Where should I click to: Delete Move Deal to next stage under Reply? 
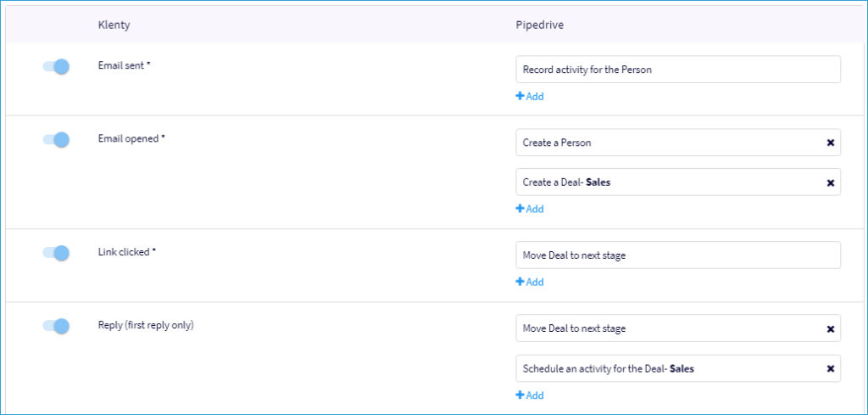point(831,328)
